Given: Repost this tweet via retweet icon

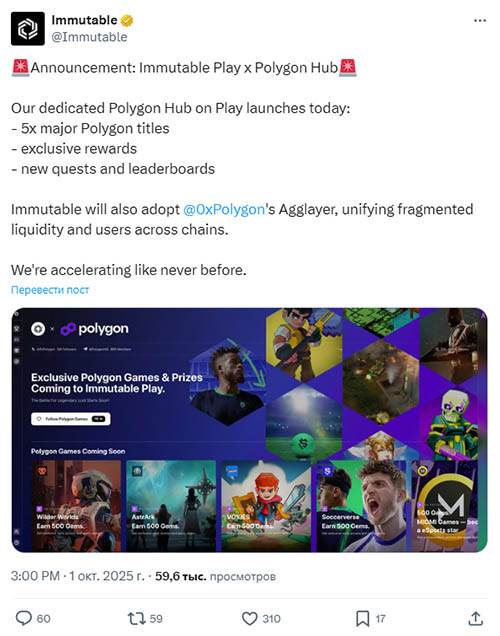Looking at the screenshot, I should (x=136, y=619).
